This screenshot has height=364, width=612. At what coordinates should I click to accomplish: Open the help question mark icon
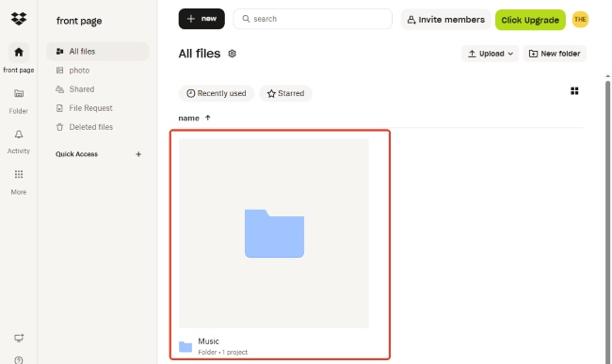[x=19, y=360]
